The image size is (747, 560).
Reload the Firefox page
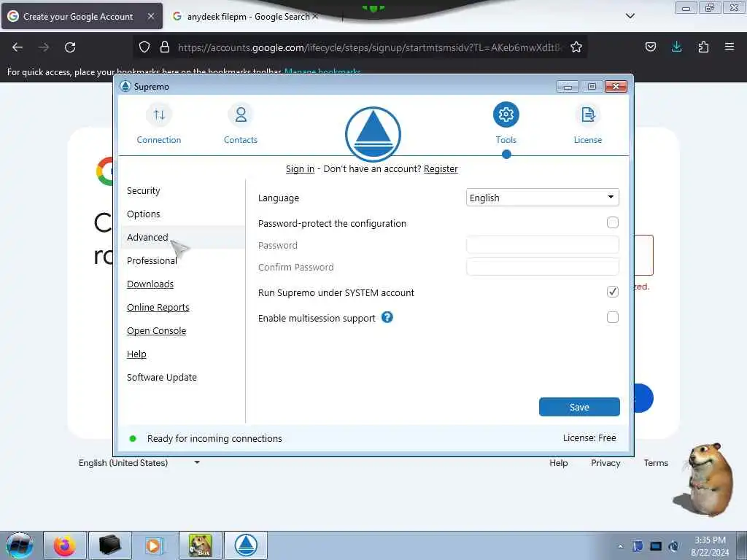[x=70, y=47]
